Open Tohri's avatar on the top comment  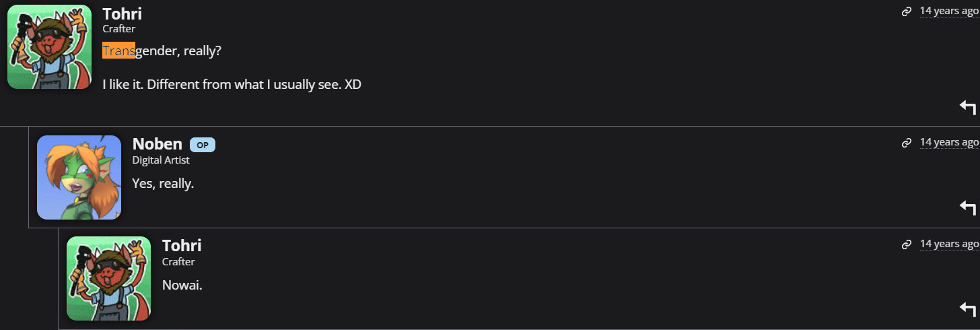[49, 47]
